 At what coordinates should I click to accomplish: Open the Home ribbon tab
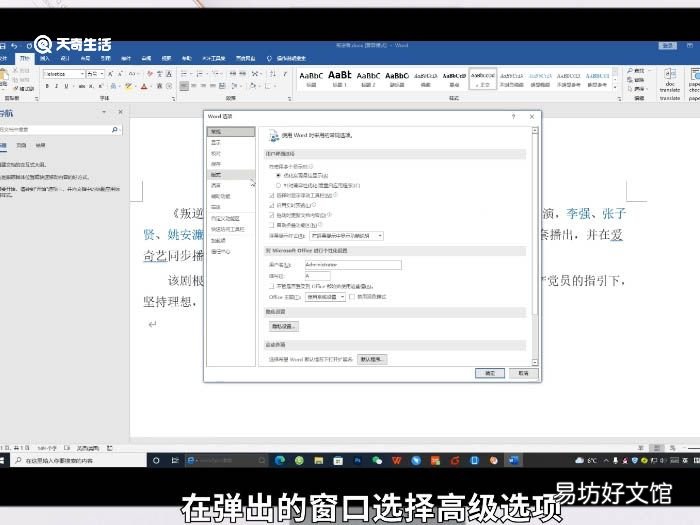click(x=25, y=58)
